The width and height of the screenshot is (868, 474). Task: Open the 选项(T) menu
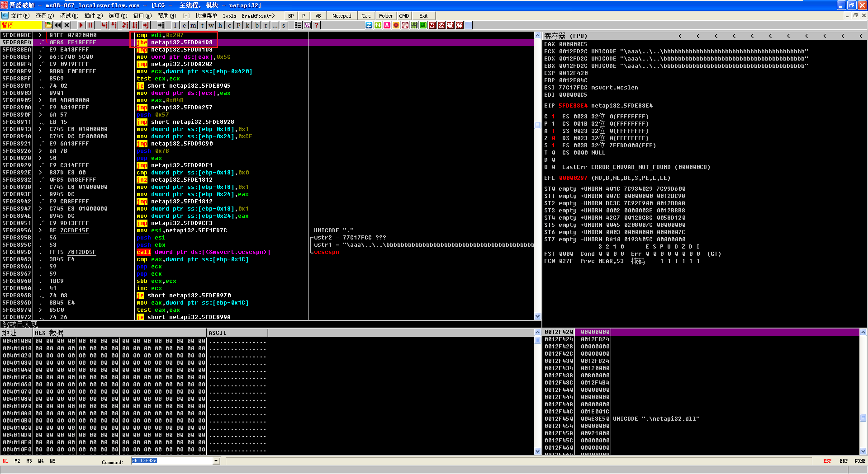click(x=118, y=16)
